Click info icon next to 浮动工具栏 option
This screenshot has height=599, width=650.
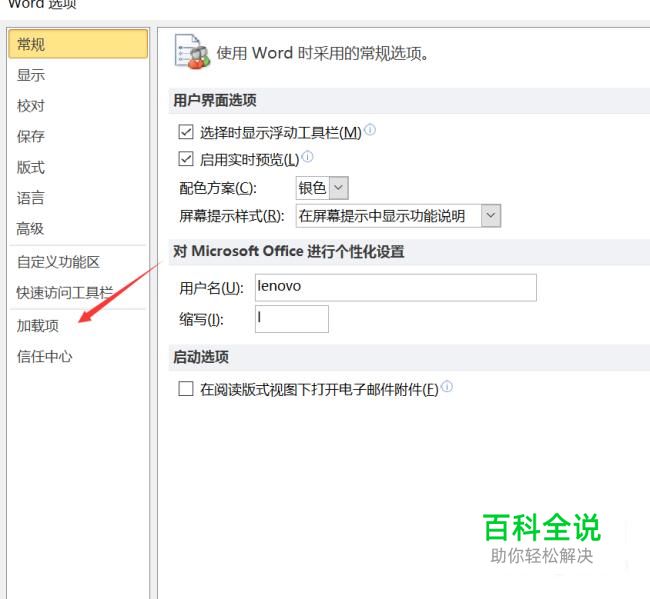[370, 130]
